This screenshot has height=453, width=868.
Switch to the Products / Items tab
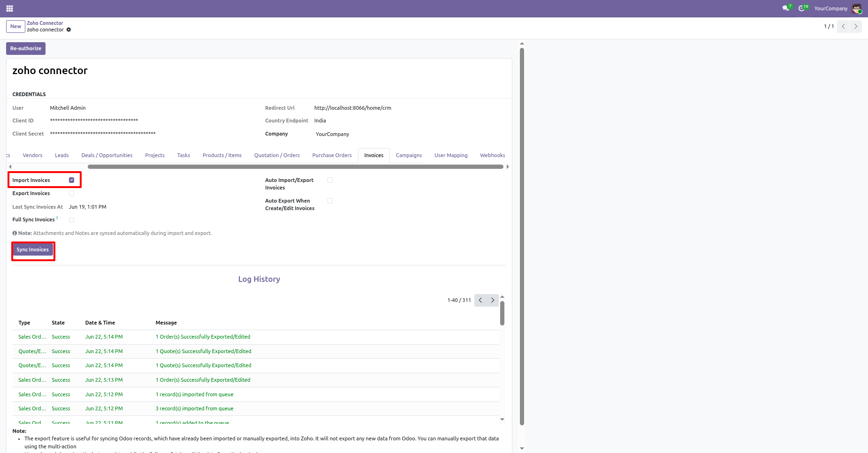pyautogui.click(x=222, y=155)
